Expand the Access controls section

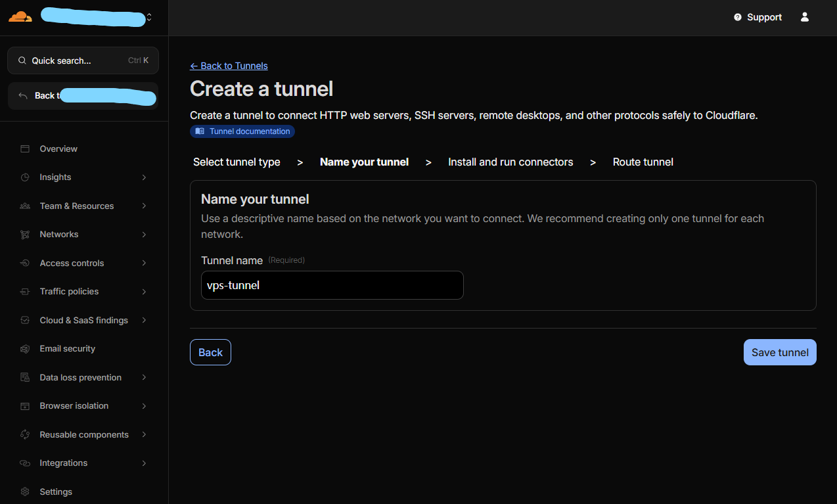click(144, 263)
